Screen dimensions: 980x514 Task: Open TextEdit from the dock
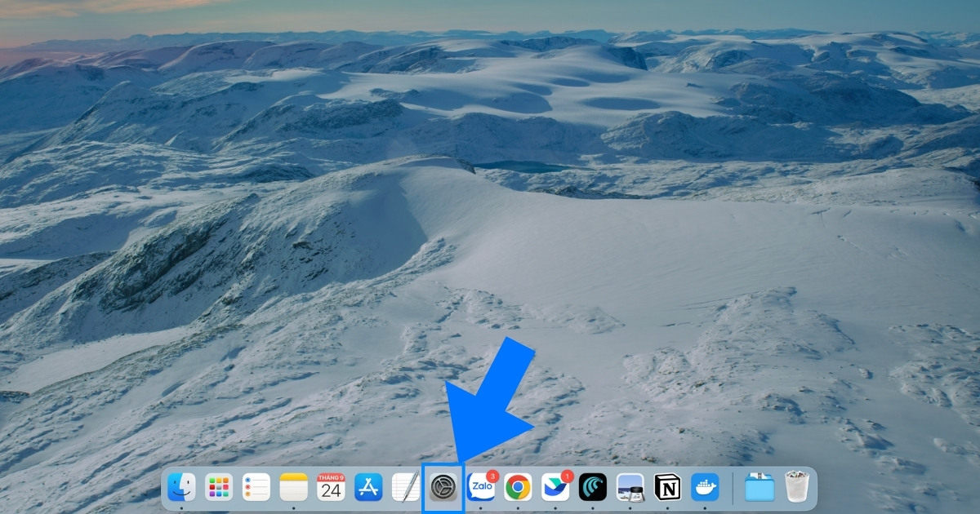point(405,488)
